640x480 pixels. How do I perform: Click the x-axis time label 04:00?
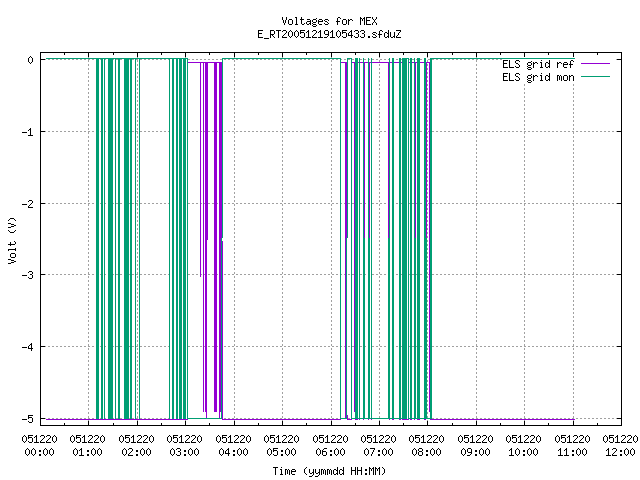click(233, 452)
